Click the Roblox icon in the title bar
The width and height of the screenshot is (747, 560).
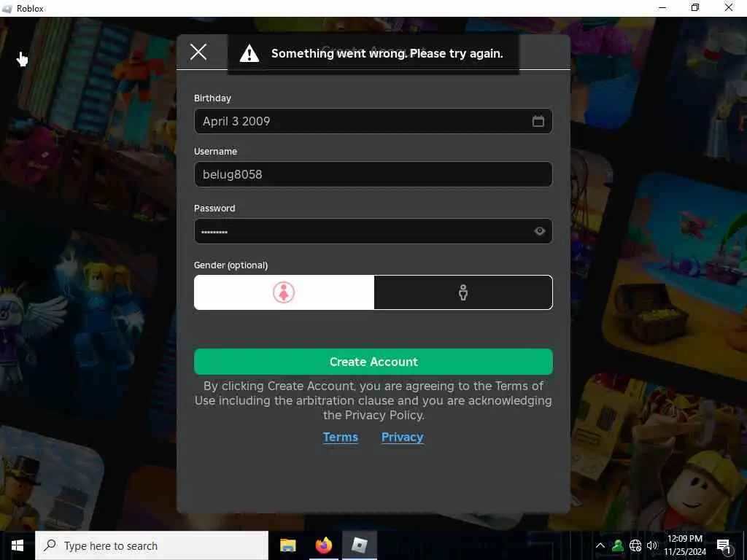[7, 8]
